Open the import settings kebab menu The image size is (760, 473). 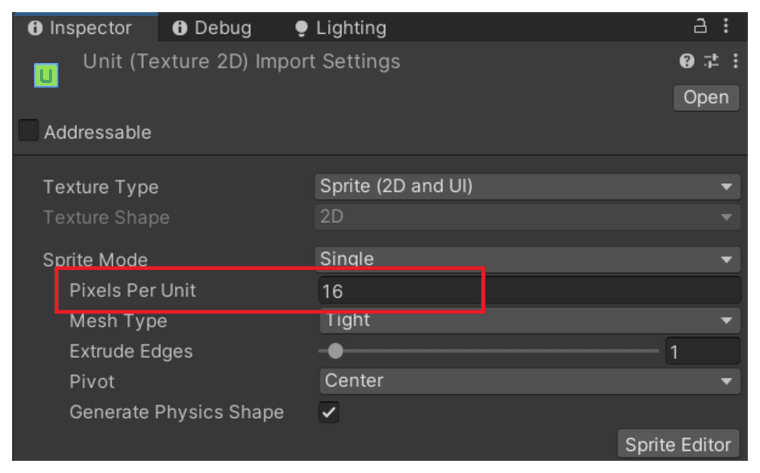(x=735, y=61)
